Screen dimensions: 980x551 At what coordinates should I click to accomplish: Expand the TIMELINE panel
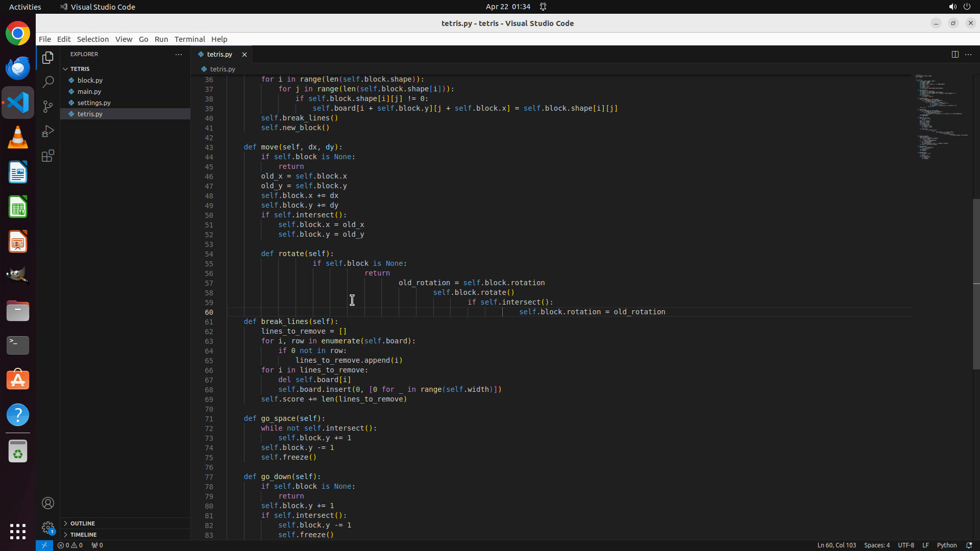pyautogui.click(x=83, y=535)
